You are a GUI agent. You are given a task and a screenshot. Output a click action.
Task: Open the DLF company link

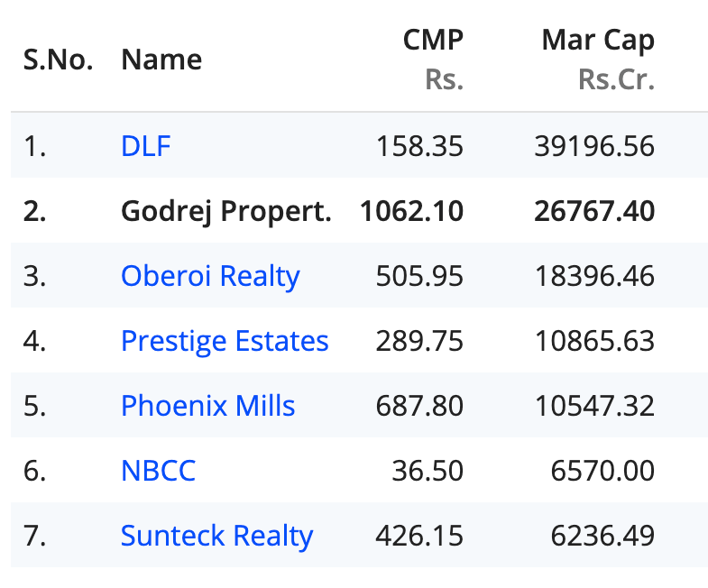[145, 146]
